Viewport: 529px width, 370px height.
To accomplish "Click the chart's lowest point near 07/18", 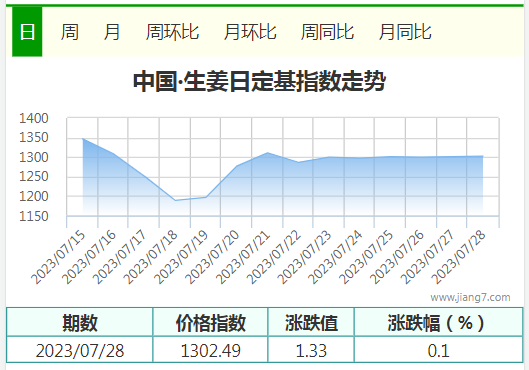I will tap(175, 200).
